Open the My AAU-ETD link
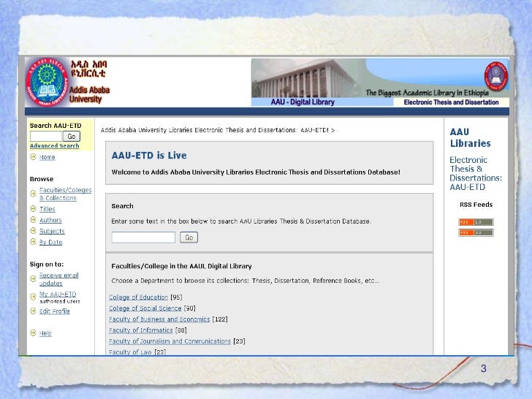 point(58,294)
